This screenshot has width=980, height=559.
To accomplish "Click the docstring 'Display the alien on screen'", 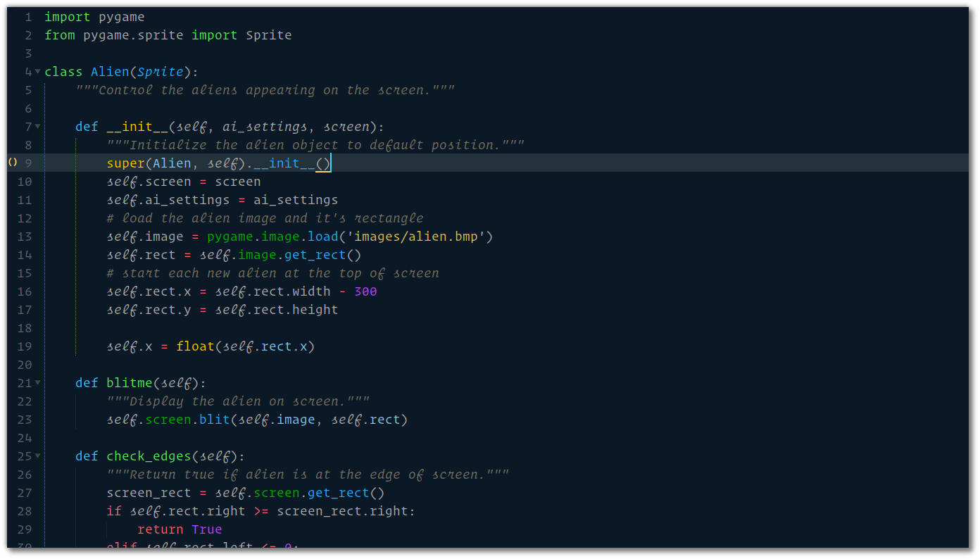I will pos(238,401).
